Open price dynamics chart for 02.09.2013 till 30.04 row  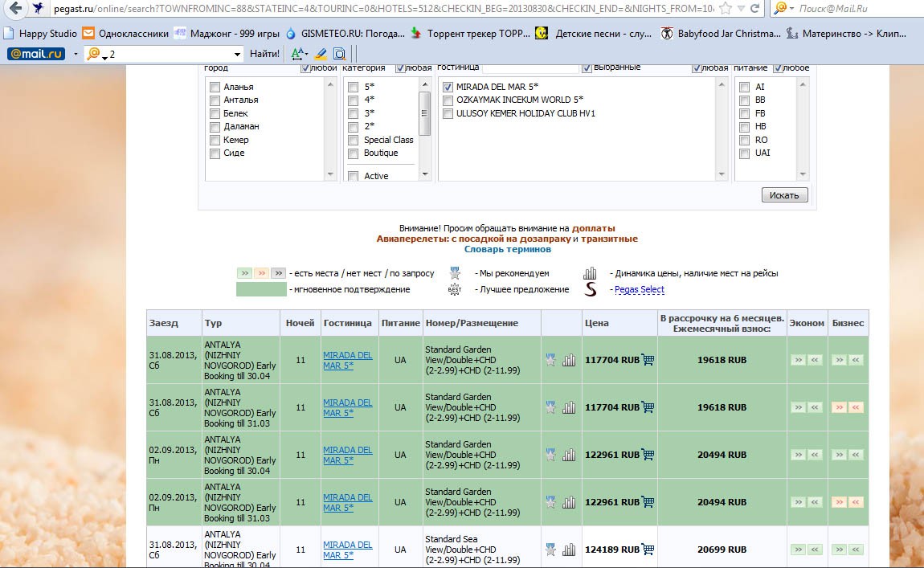coord(569,455)
